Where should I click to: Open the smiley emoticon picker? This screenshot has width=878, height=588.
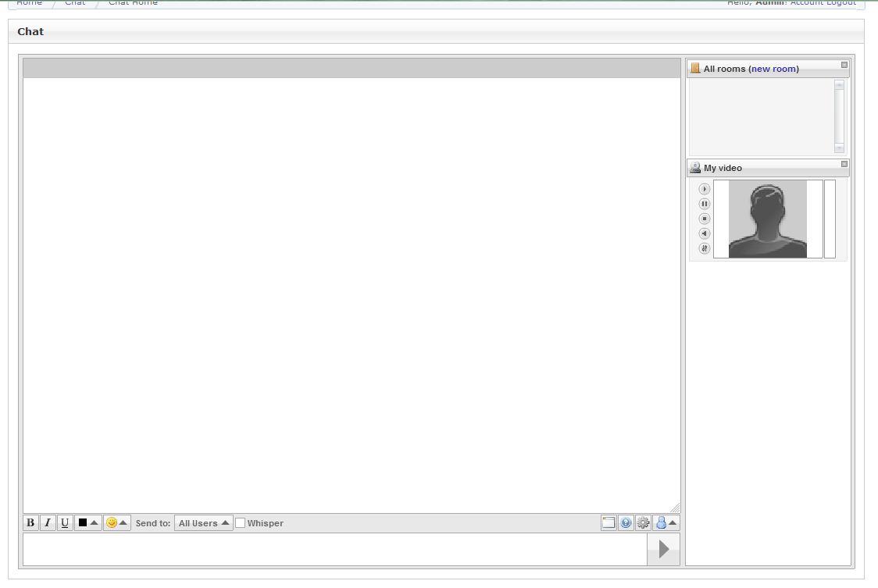(x=116, y=523)
